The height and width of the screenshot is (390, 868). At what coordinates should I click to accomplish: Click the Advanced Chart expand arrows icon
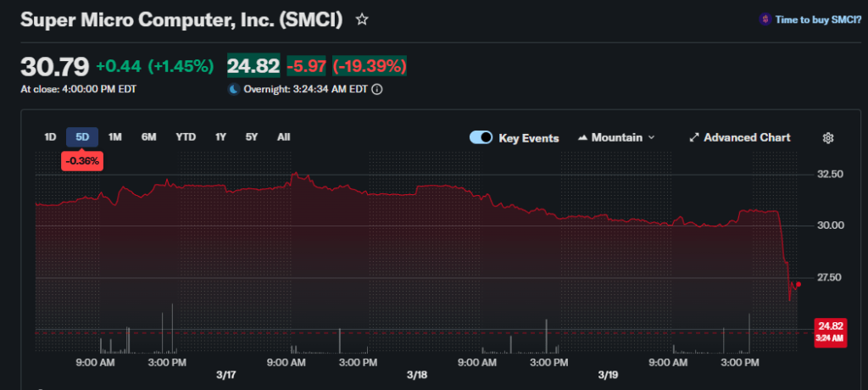[x=693, y=137]
